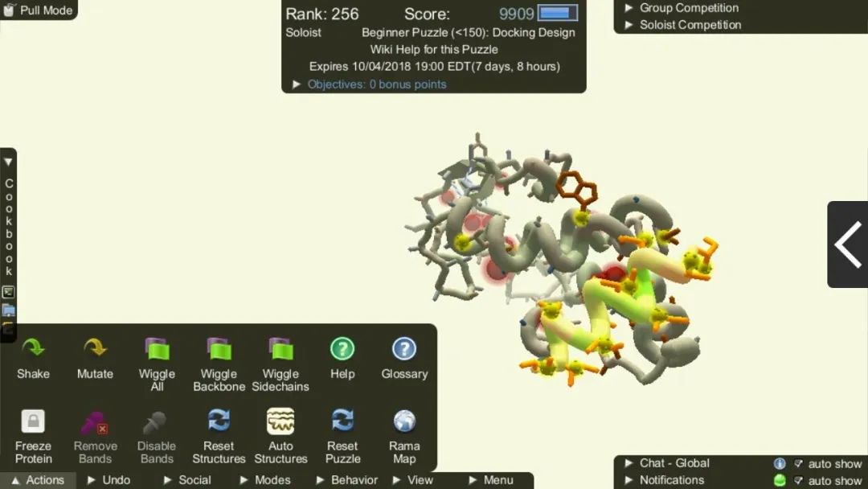This screenshot has height=489, width=868.
Task: Open side panel with left arrow
Action: pyautogui.click(x=848, y=244)
